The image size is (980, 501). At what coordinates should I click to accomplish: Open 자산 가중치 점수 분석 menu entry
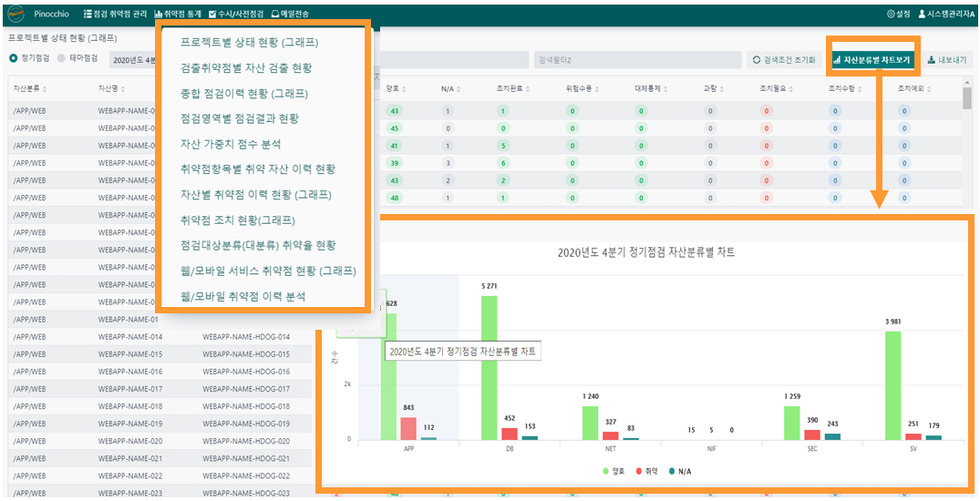(x=231, y=144)
